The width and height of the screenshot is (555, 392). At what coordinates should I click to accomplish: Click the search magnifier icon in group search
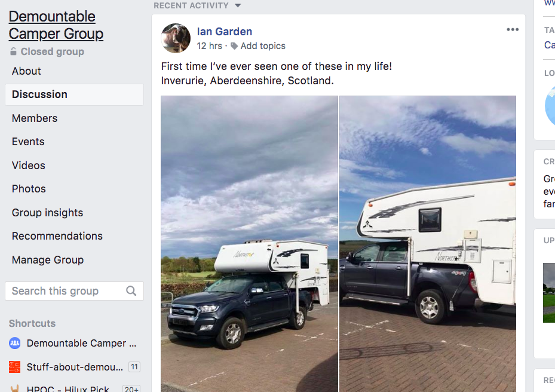131,291
